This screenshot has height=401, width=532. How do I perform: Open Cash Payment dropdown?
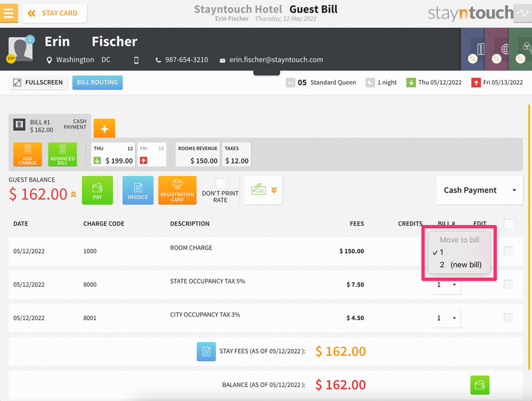[x=480, y=190]
